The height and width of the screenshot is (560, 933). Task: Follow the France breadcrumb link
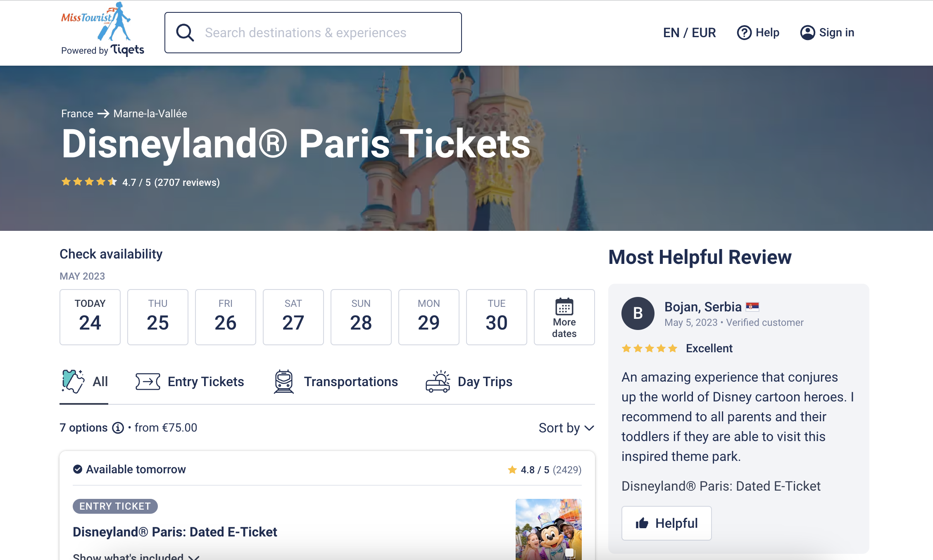(77, 114)
